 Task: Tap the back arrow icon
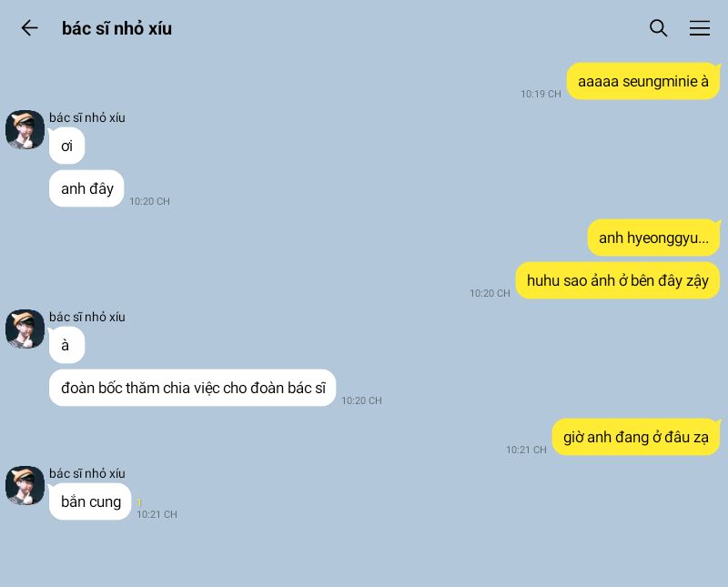[29, 28]
